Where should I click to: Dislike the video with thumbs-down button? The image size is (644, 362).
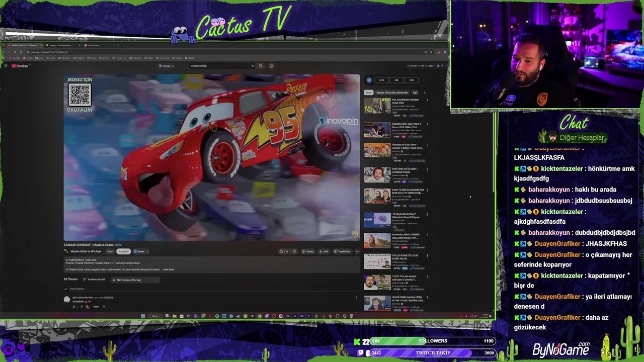point(294,251)
